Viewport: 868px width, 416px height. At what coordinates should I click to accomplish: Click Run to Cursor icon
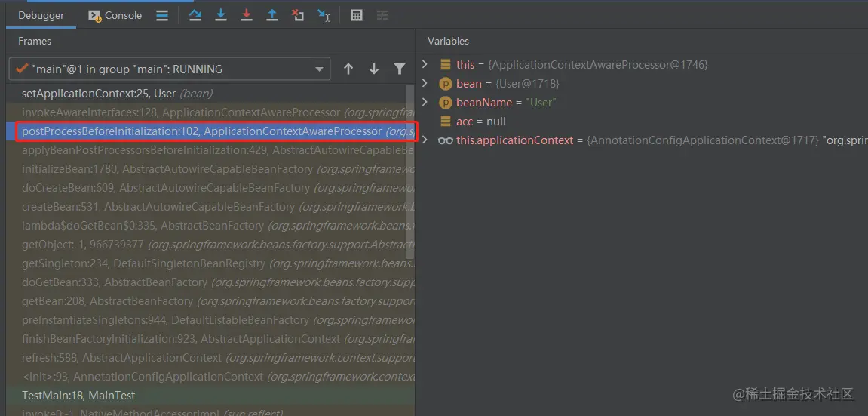[x=324, y=16]
